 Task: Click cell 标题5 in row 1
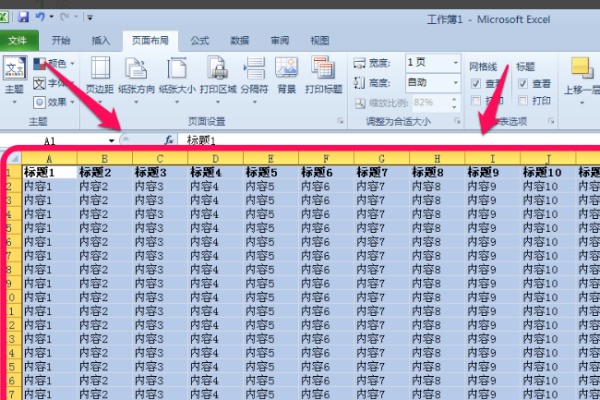click(x=271, y=172)
